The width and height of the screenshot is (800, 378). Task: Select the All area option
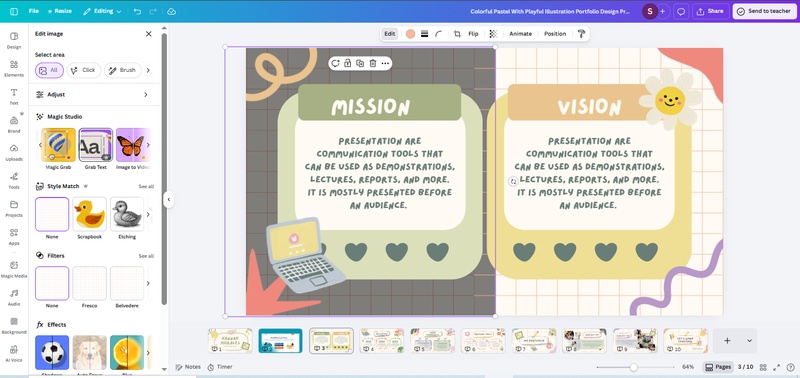pyautogui.click(x=49, y=70)
